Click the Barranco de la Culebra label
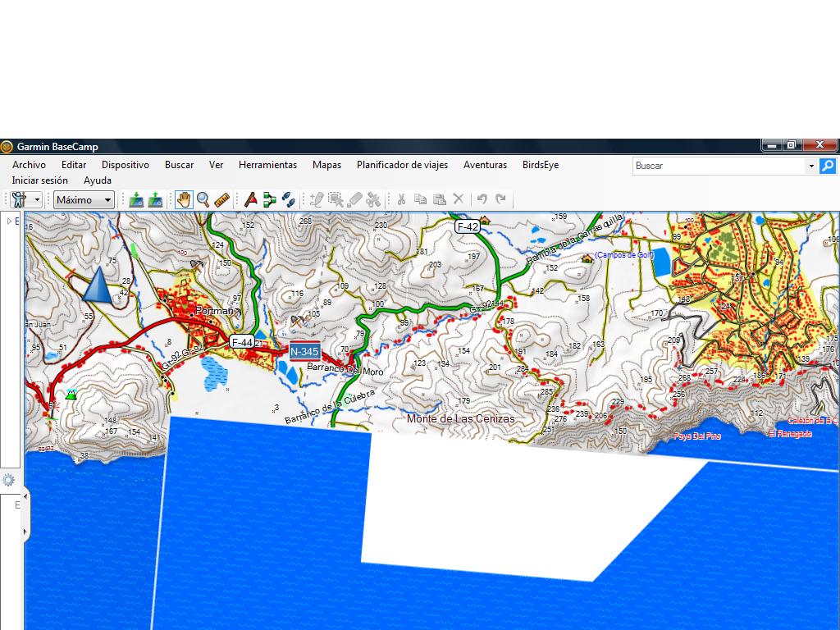The width and height of the screenshot is (840, 630). (x=330, y=407)
